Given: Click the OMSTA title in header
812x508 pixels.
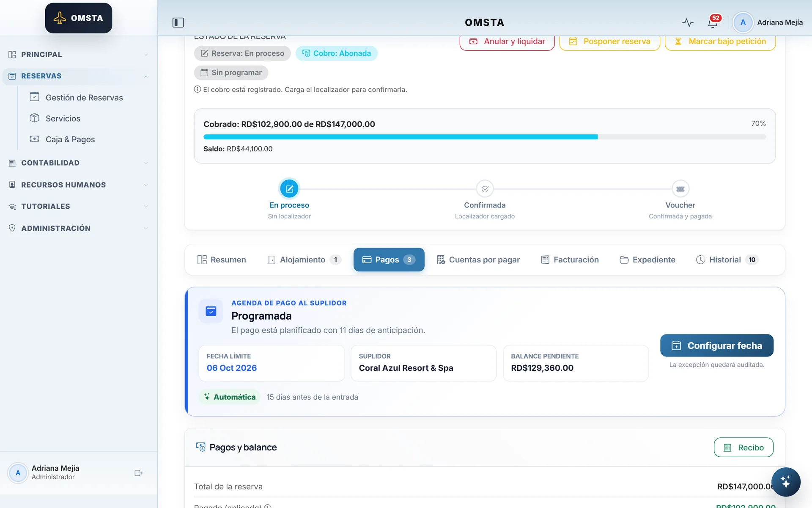Looking at the screenshot, I should 485,22.
